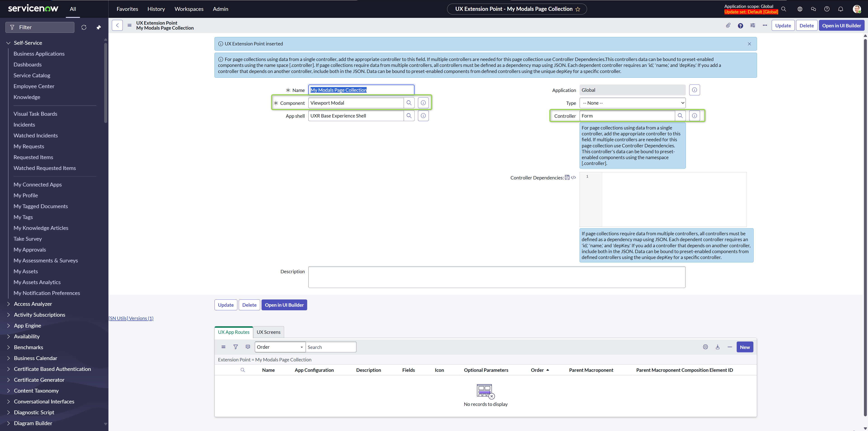Image resolution: width=868 pixels, height=431 pixels.
Task: Pin the navigation filter panel
Action: coord(98,27)
